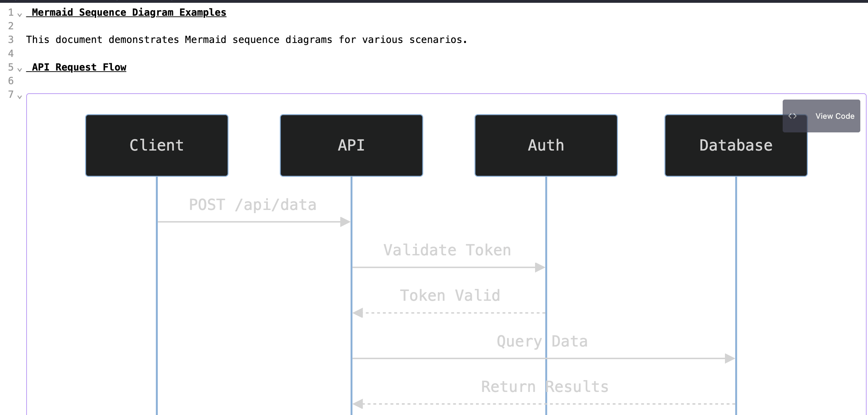
Task: Select the Database actor box
Action: 735,145
